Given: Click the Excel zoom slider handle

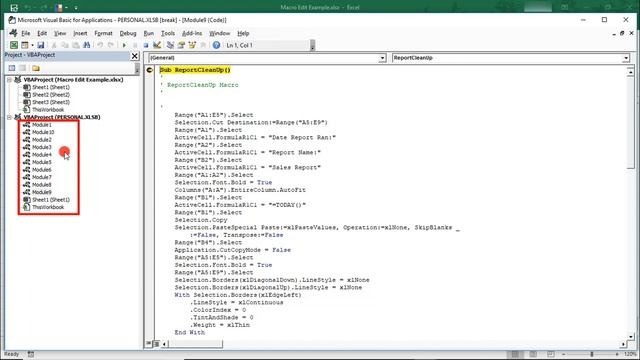Looking at the screenshot, I should pyautogui.click(x=591, y=354).
